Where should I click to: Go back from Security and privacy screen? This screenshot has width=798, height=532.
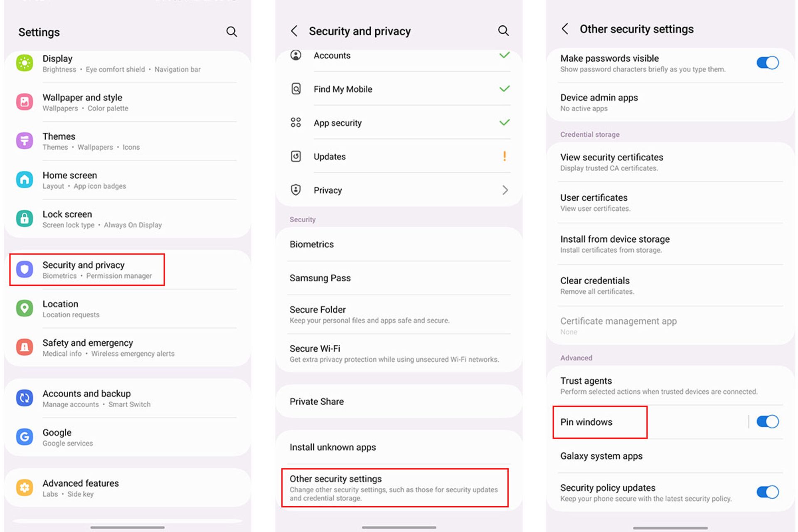294,31
